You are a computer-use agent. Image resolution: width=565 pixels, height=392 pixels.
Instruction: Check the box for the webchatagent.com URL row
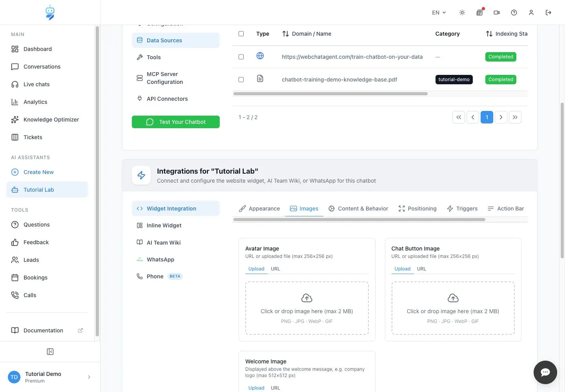point(241,57)
